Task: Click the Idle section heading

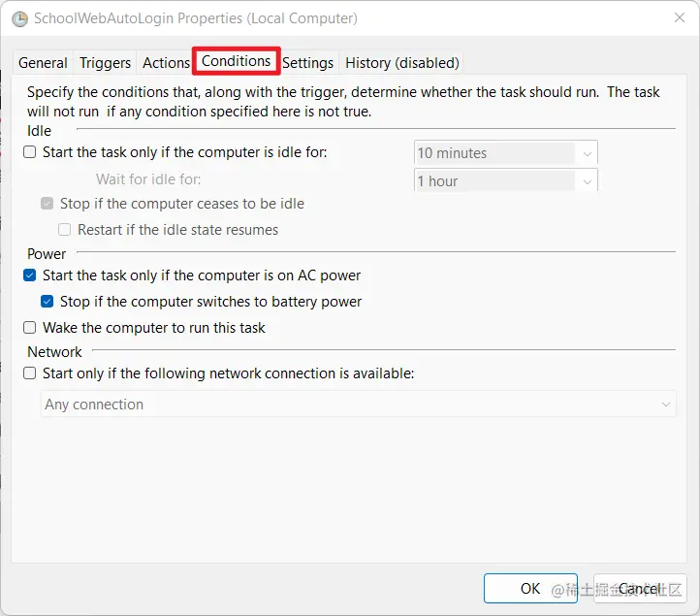Action: [40, 131]
